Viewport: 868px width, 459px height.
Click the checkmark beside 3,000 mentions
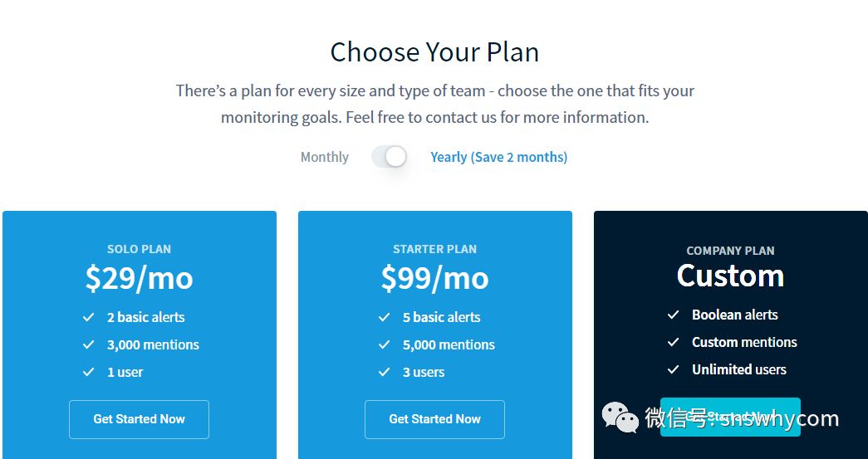(x=89, y=344)
